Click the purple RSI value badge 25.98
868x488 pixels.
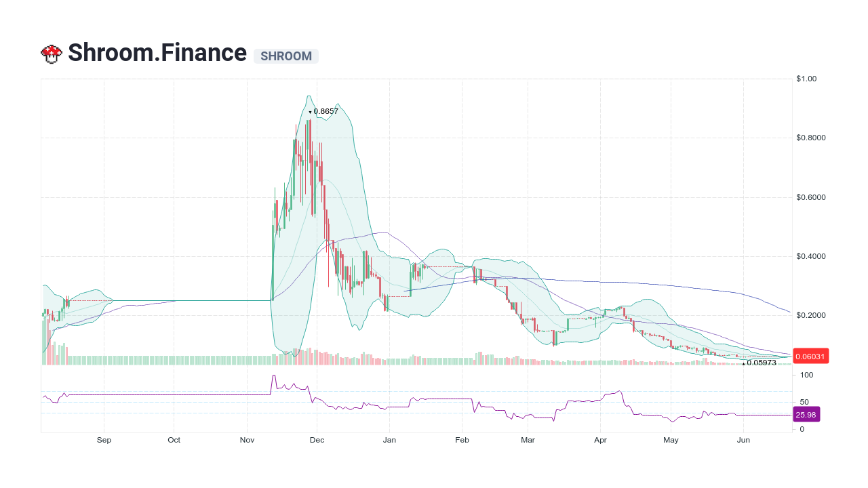[806, 414]
